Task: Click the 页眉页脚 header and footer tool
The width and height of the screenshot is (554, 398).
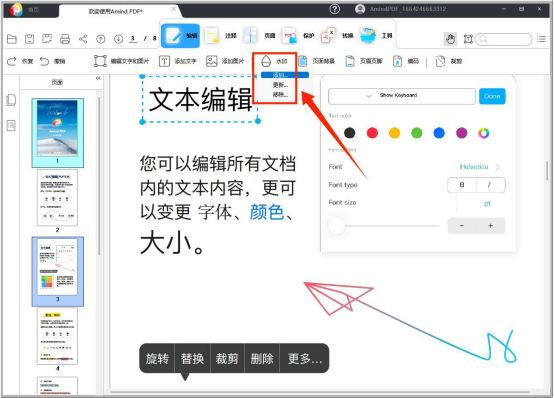Action: pos(364,61)
